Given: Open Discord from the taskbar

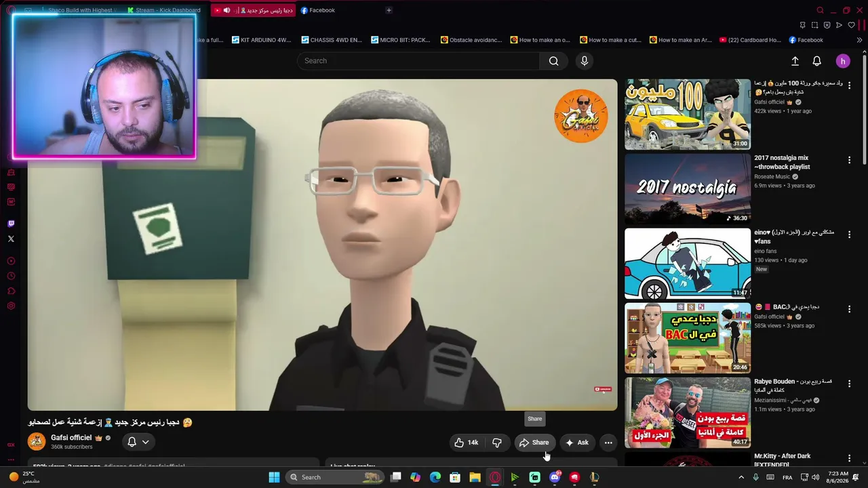Looking at the screenshot, I should (x=555, y=477).
